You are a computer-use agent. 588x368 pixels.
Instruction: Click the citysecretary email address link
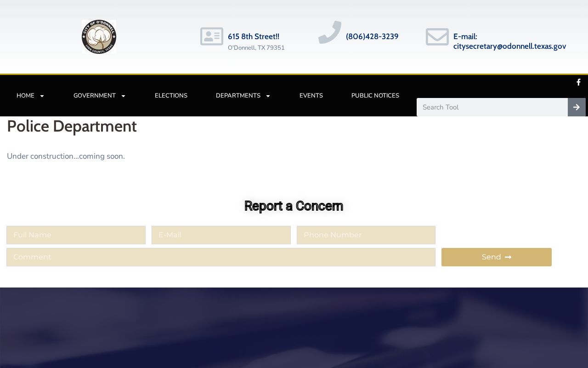(509, 46)
